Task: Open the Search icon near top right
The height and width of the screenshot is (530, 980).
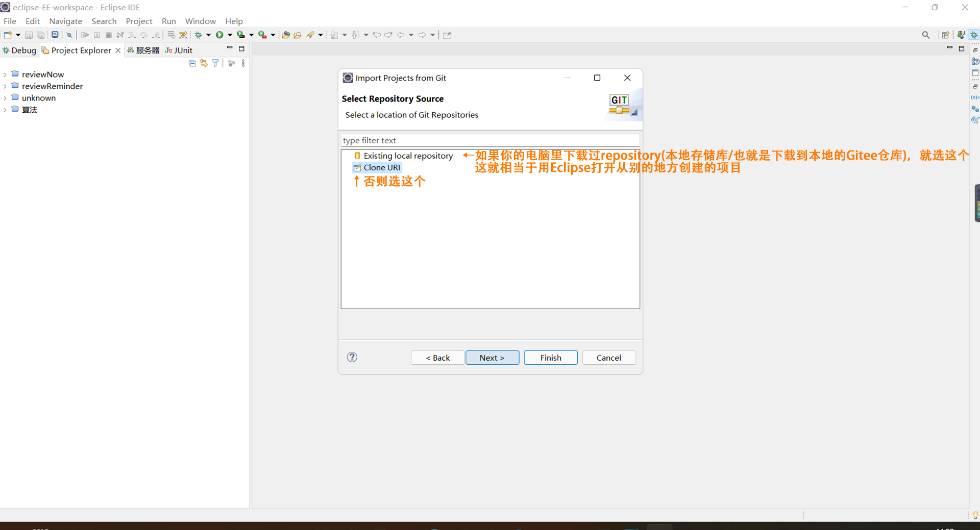Action: [925, 34]
